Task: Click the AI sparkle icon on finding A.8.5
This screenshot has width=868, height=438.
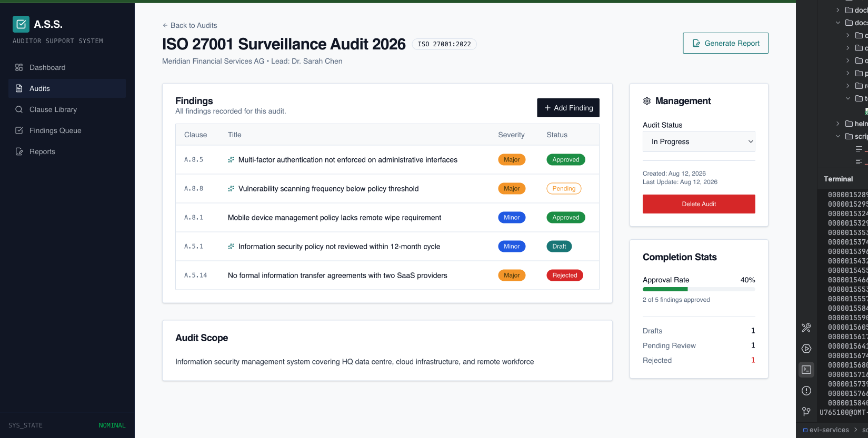Action: coord(231,160)
